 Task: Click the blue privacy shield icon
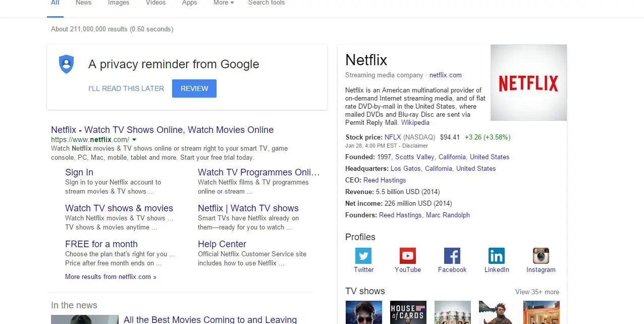[x=67, y=64]
